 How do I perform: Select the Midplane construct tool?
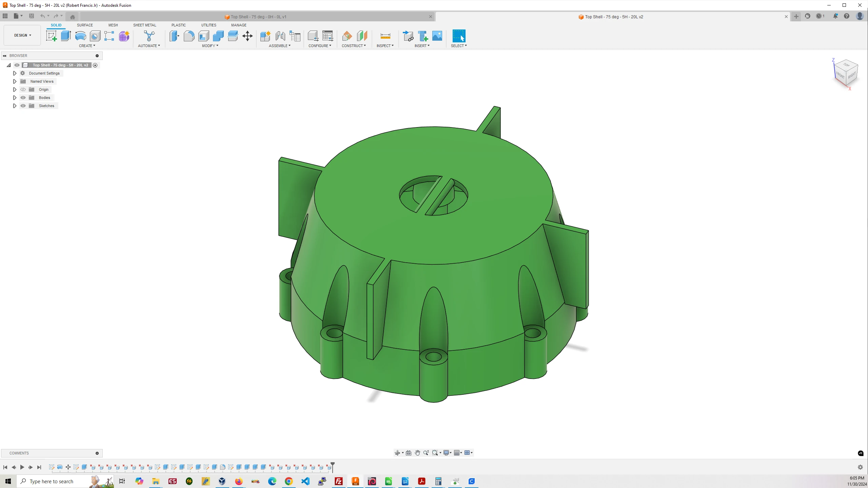(x=362, y=36)
